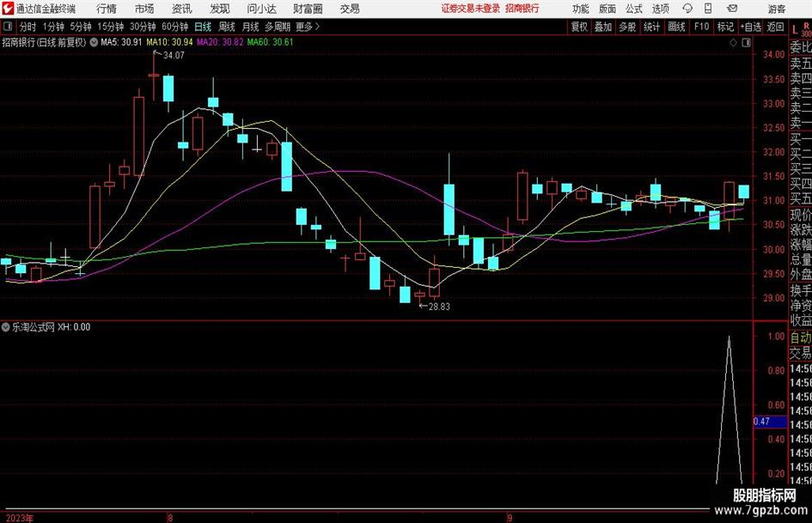The height and width of the screenshot is (523, 812).
Task: Expand the 更多 periods list
Action: point(308,27)
